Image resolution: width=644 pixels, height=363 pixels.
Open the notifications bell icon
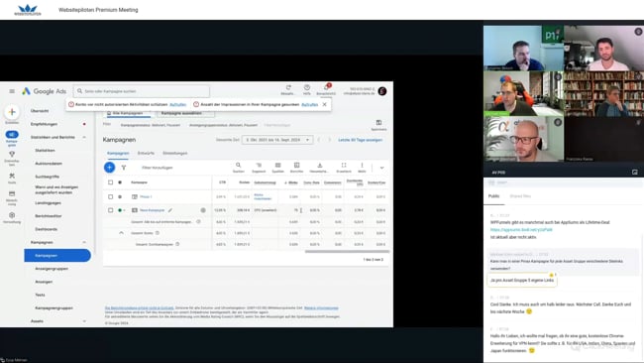pyautogui.click(x=326, y=87)
